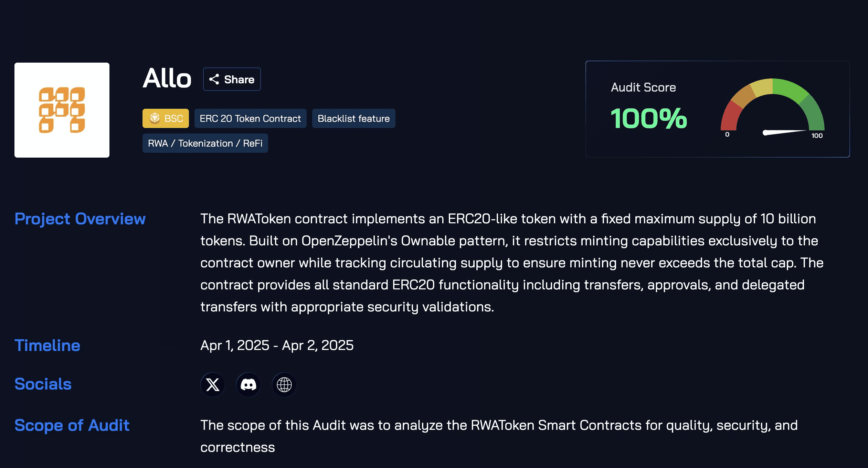
Task: Click the Timeline heading
Action: [x=47, y=345]
